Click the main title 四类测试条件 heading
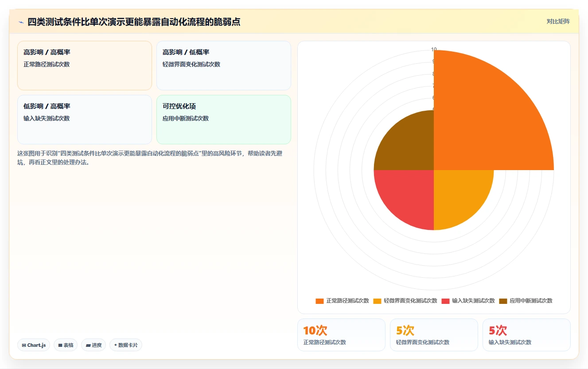Image resolution: width=588 pixels, height=369 pixels. tap(134, 22)
